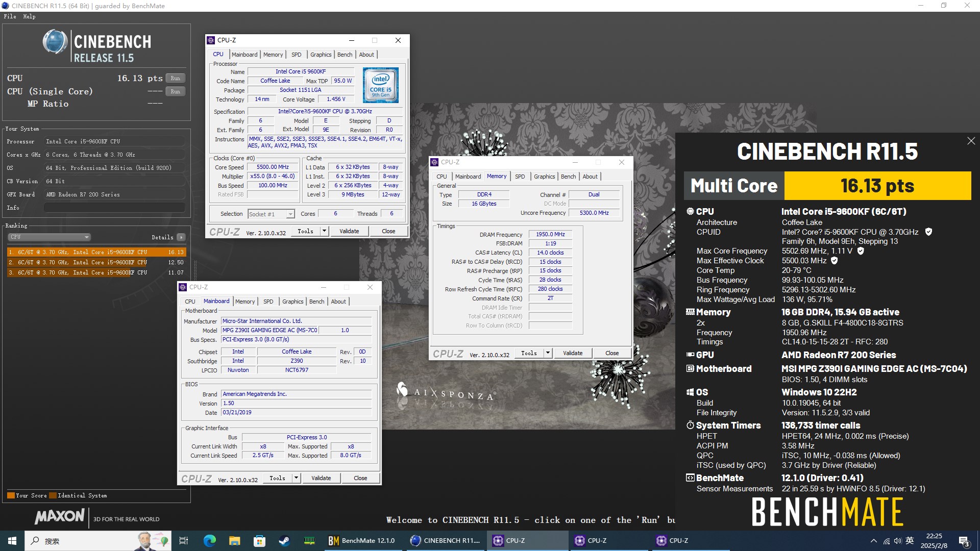Switch to SPD tab in CPU-Z CPU window

(x=297, y=55)
